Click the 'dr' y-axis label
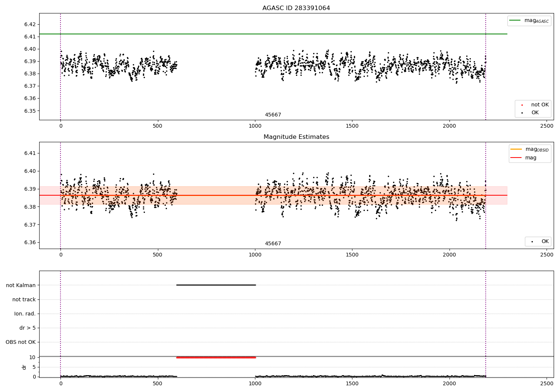Screen dimensions: 560x392 24,367
